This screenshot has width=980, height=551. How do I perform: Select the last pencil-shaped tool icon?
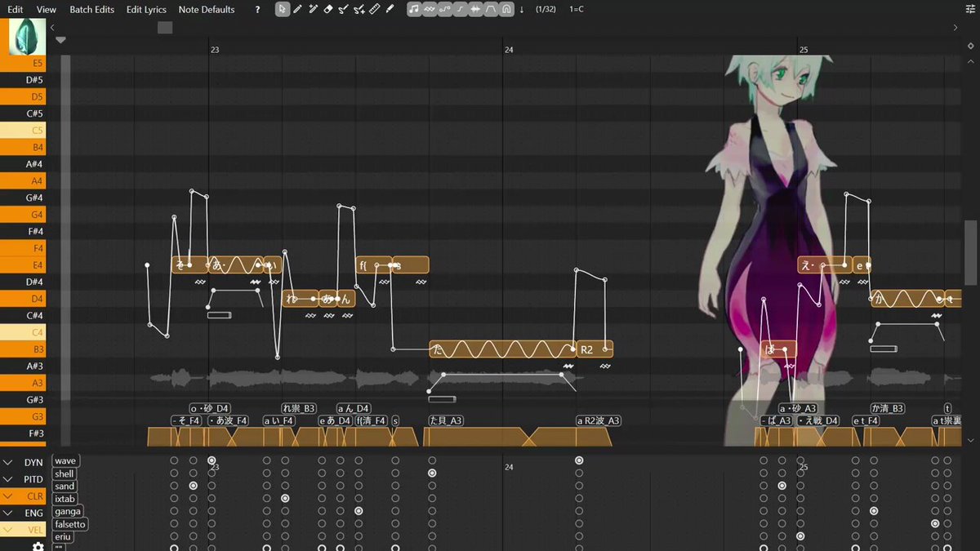point(390,9)
